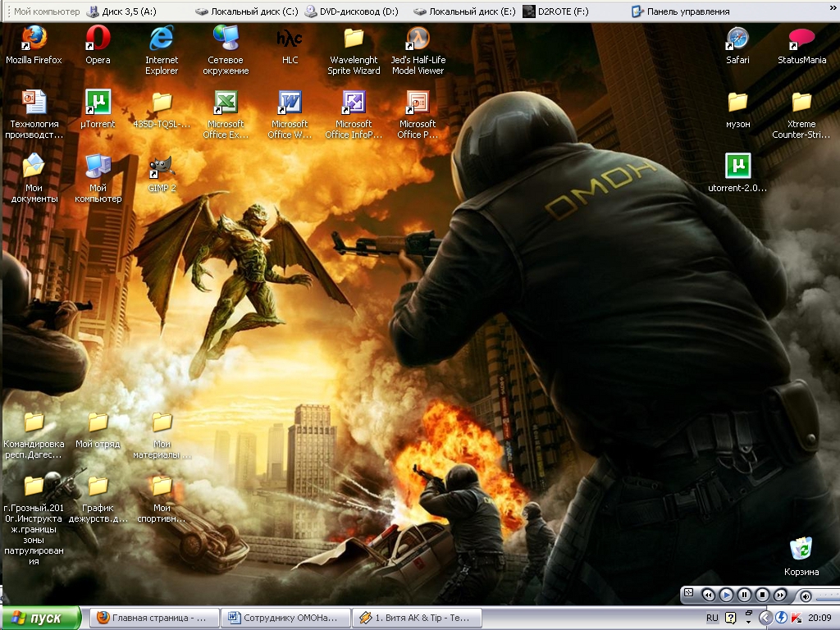The width and height of the screenshot is (840, 630).
Task: Mute the media player volume
Action: coord(806,595)
